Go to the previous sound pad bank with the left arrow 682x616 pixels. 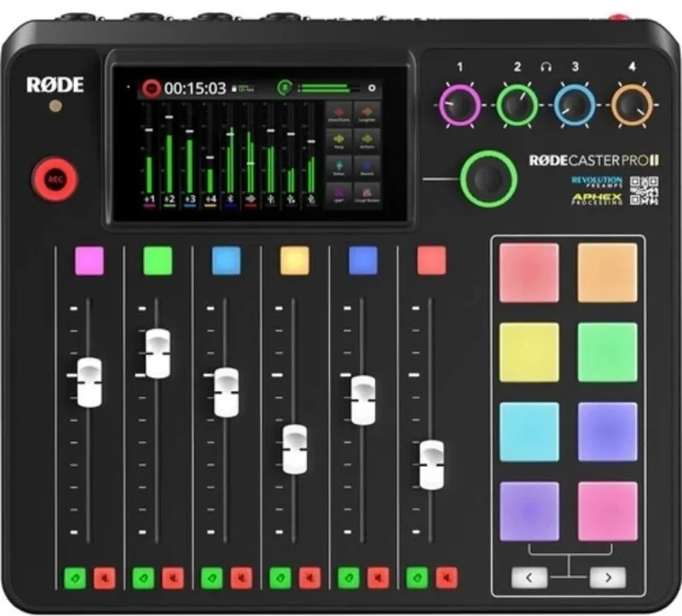pyautogui.click(x=529, y=578)
